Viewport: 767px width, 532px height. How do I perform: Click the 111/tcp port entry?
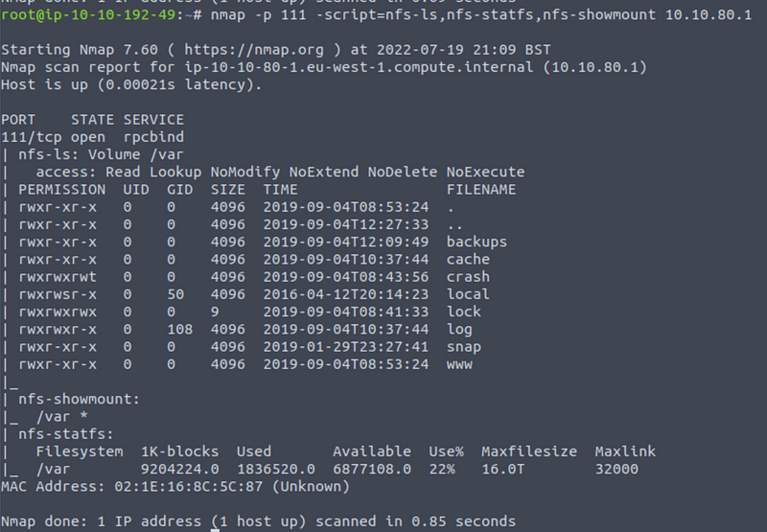click(27, 137)
